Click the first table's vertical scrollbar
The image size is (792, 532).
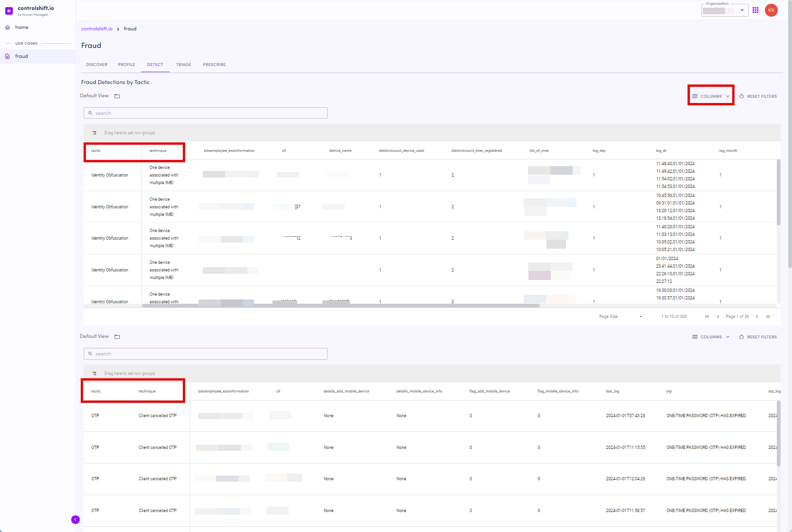[778, 192]
